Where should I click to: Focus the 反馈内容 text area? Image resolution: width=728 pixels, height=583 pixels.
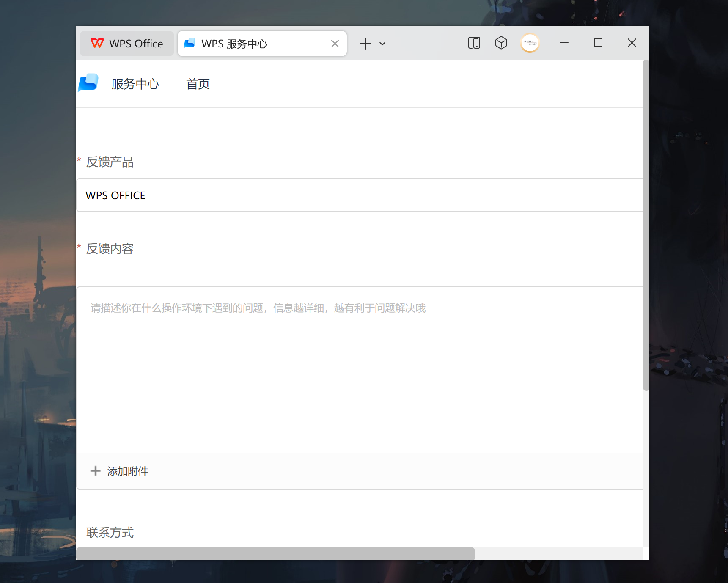pyautogui.click(x=360, y=370)
